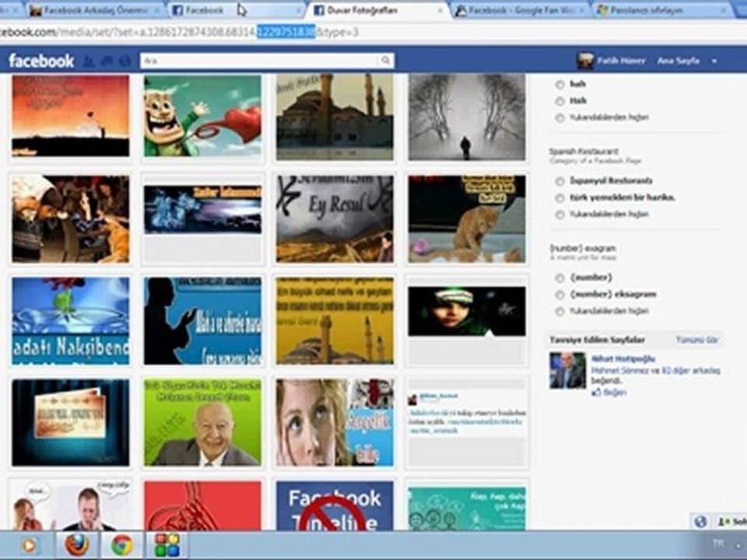Select '{number} eksagram' radio option
This screenshot has width=747, height=560.
(x=559, y=294)
